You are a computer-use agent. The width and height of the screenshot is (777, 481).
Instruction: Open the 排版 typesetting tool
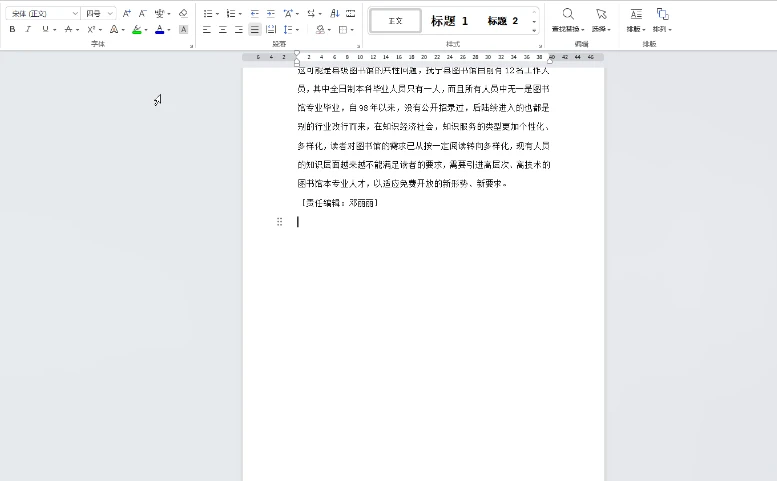click(x=636, y=20)
